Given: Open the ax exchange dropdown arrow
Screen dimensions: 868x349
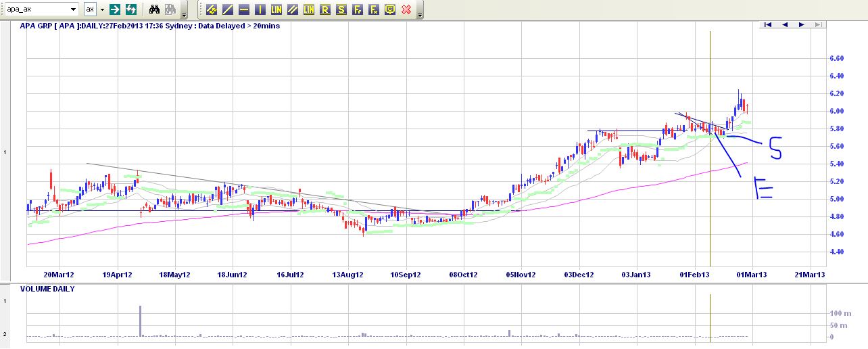Looking at the screenshot, I should coord(103,9).
